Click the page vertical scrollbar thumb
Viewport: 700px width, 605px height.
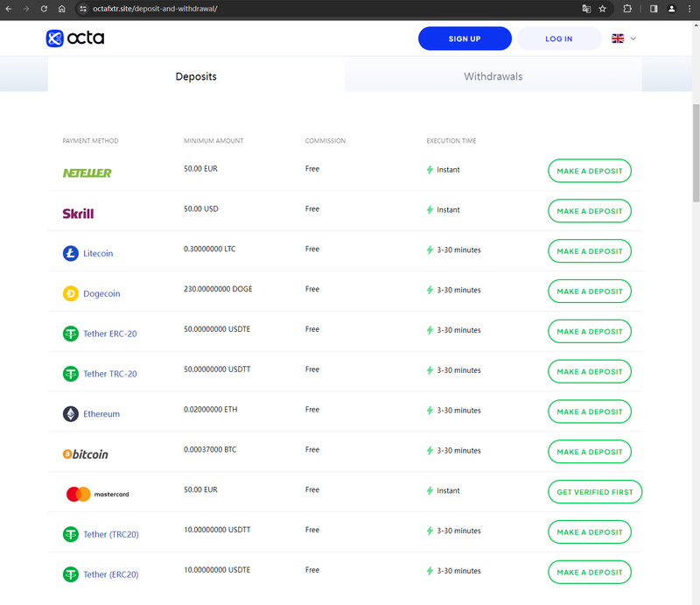(x=696, y=153)
